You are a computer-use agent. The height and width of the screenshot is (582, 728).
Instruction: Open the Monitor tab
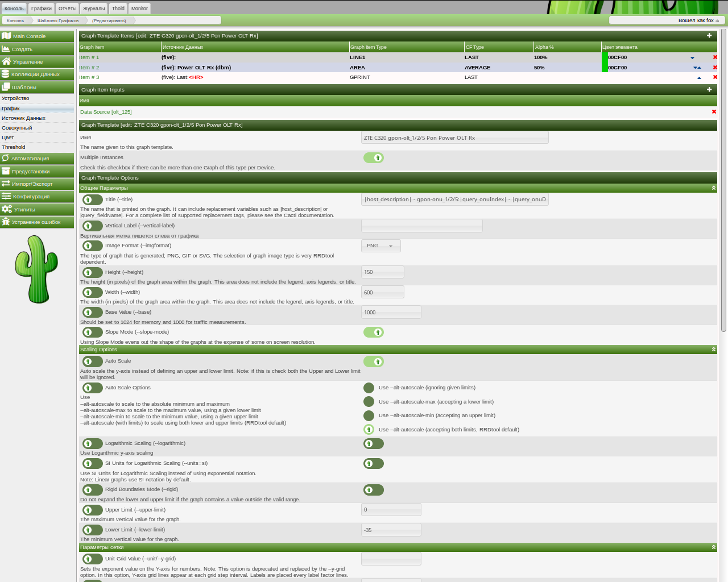139,8
